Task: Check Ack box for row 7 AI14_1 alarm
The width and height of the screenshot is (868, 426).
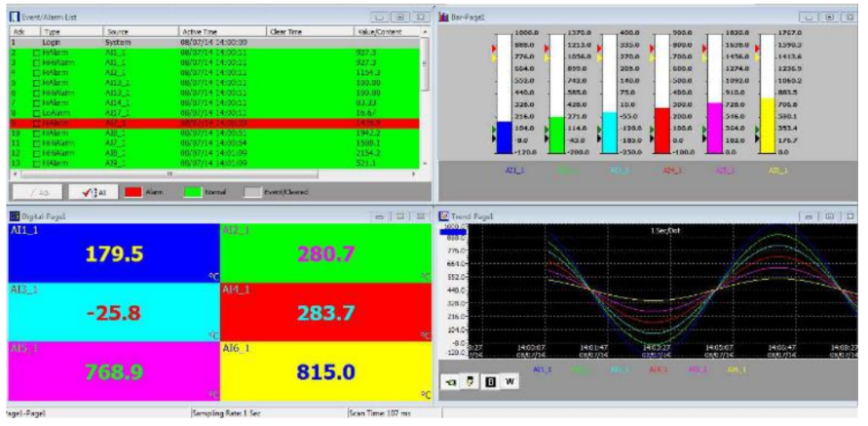Action: [x=37, y=103]
